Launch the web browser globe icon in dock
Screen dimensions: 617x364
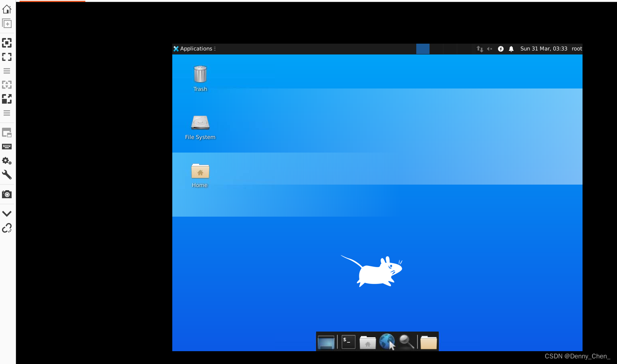coord(387,342)
